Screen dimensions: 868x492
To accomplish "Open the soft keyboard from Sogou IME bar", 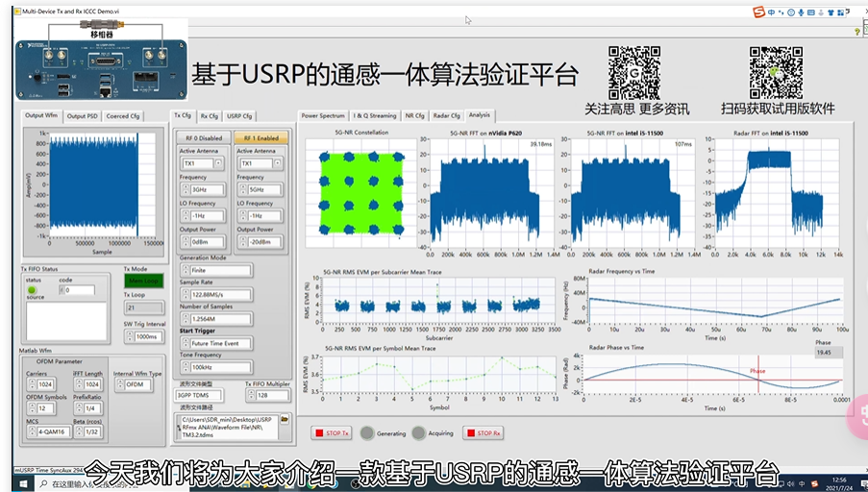I will pos(811,12).
